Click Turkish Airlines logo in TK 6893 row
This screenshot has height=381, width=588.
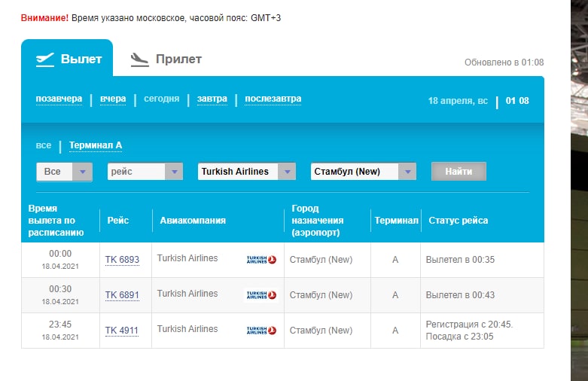point(261,260)
